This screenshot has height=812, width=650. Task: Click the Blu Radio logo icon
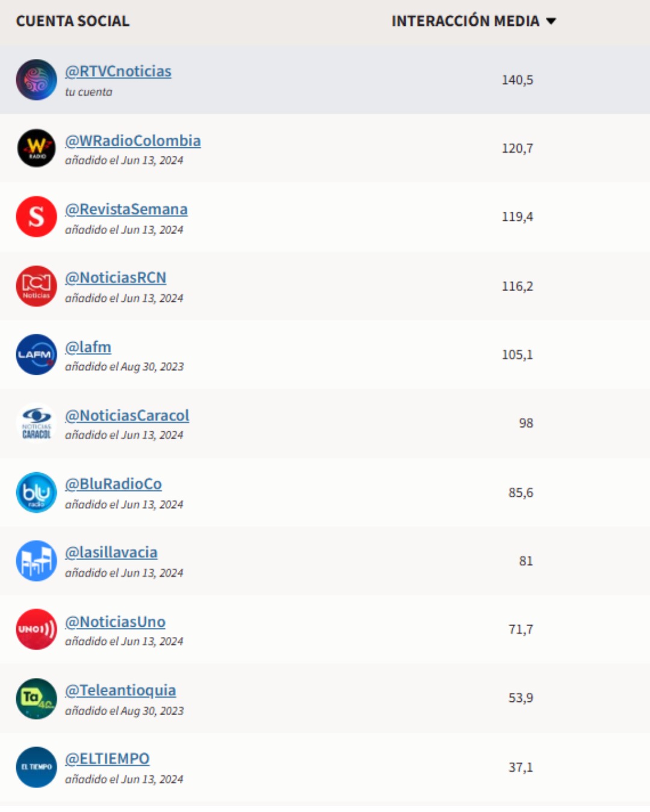click(x=36, y=492)
